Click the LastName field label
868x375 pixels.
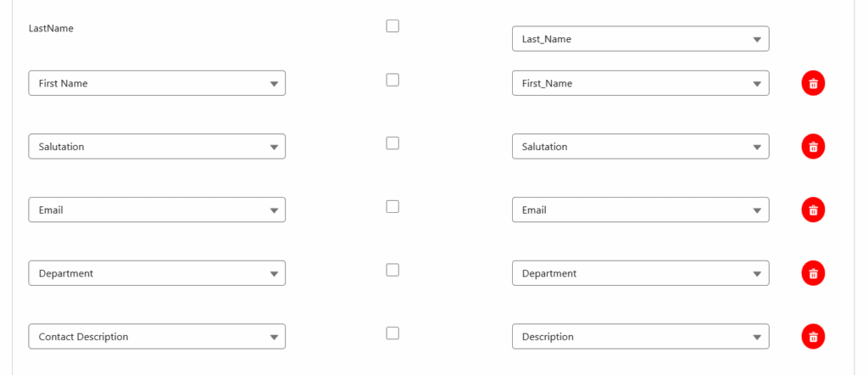tap(51, 29)
